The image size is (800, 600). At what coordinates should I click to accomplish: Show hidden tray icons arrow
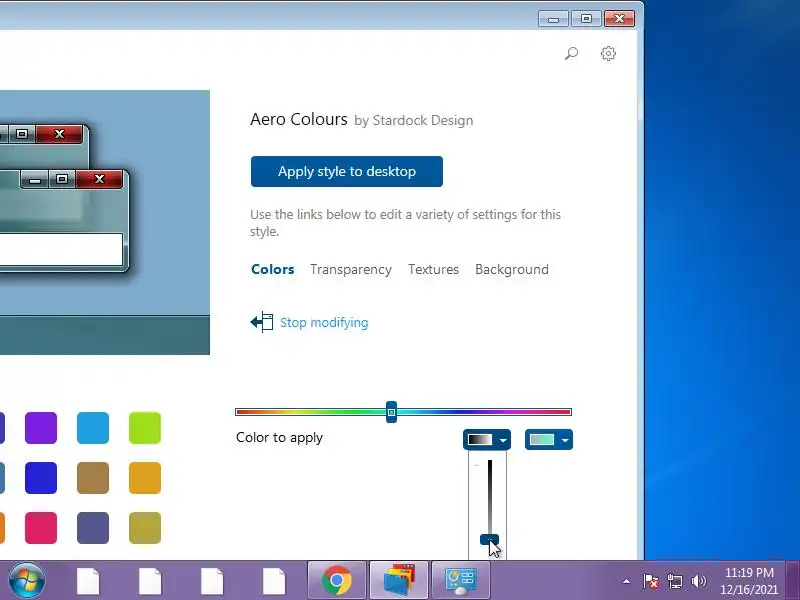[626, 581]
